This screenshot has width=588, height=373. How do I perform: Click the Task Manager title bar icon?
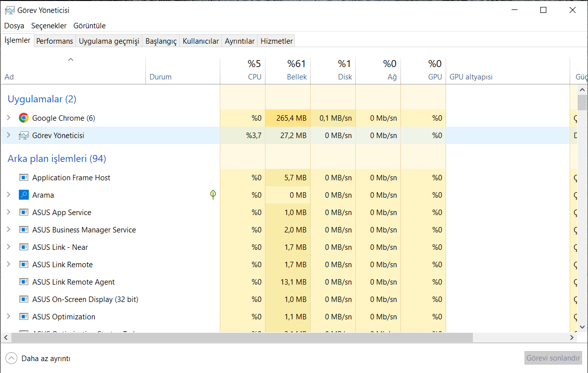[9, 10]
